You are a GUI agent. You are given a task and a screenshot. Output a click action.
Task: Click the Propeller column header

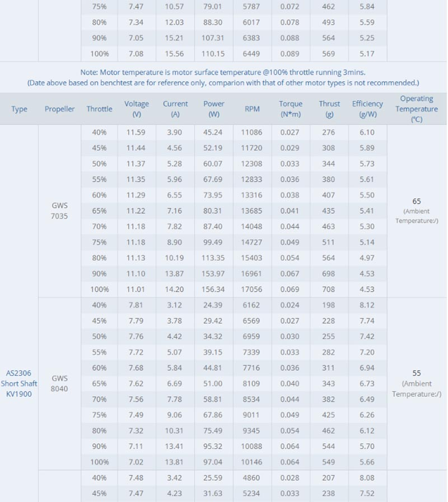[59, 109]
